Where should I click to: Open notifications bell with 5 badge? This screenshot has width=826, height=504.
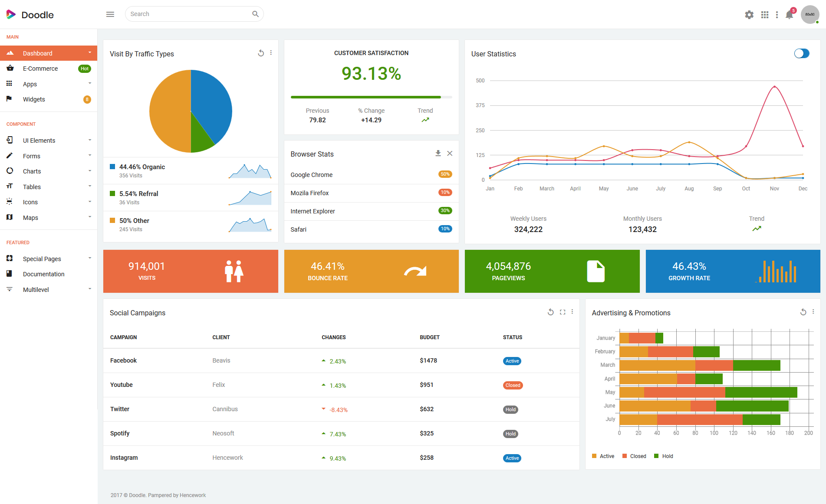click(790, 15)
